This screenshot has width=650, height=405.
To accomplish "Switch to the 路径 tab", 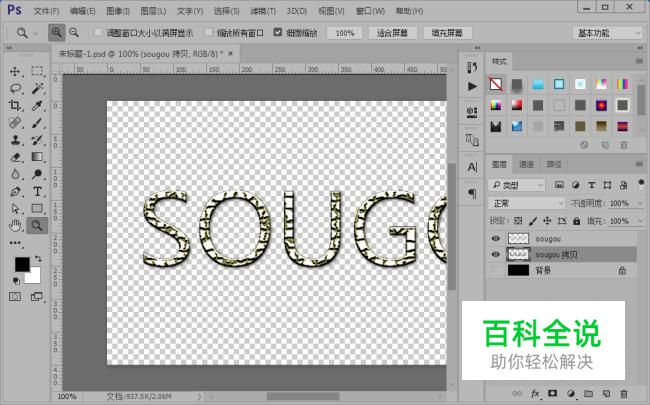I will (x=554, y=165).
